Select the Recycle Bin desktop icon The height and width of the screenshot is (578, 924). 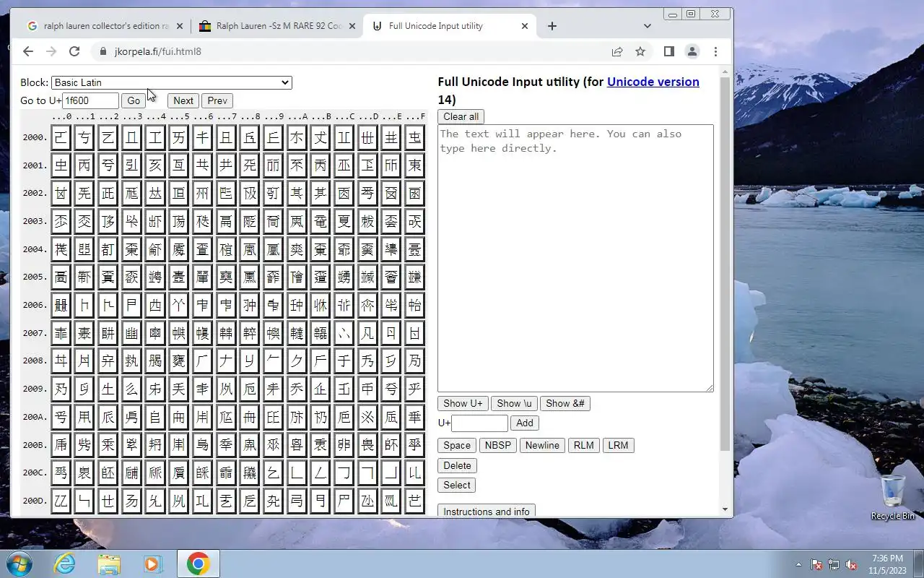893,497
